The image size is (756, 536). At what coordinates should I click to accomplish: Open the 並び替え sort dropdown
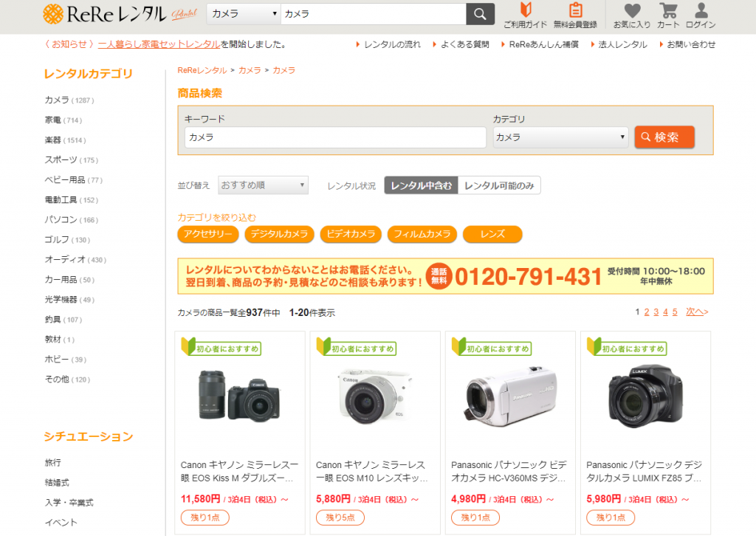263,185
